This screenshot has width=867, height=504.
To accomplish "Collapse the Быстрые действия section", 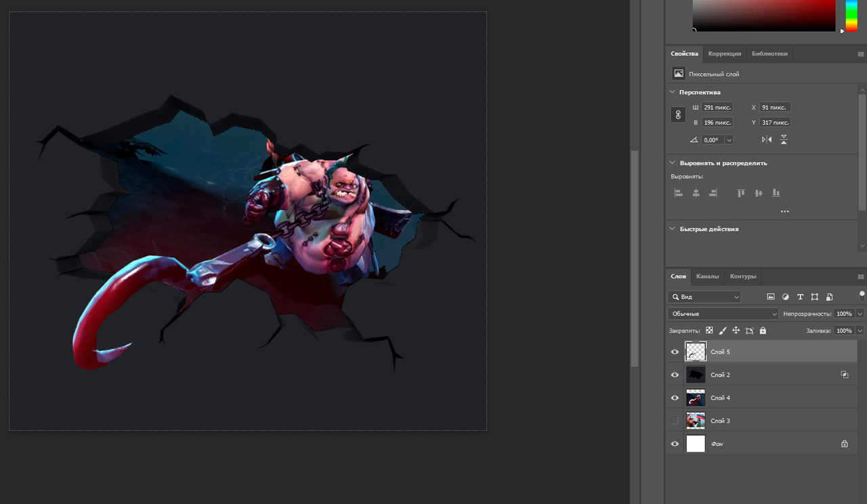I will (x=673, y=229).
